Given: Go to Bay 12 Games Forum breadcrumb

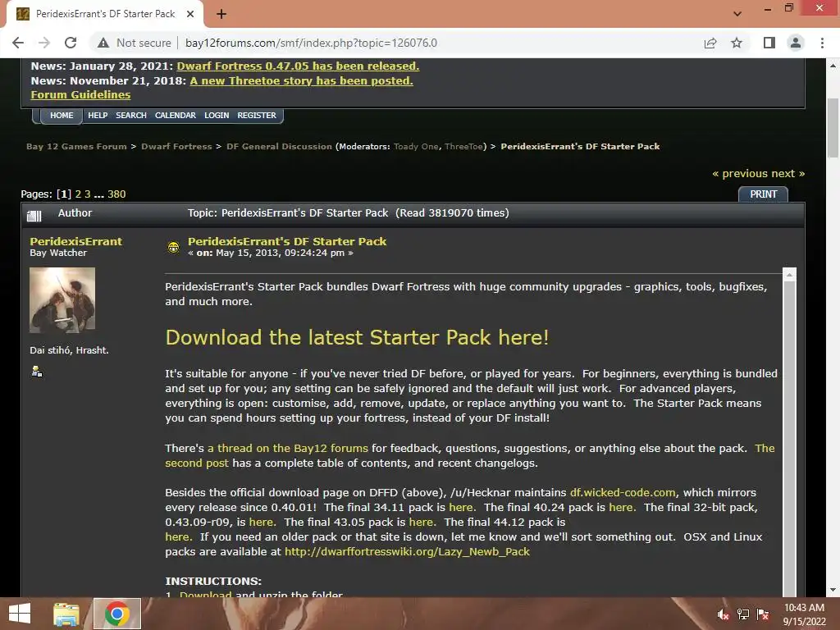Looking at the screenshot, I should tap(76, 146).
